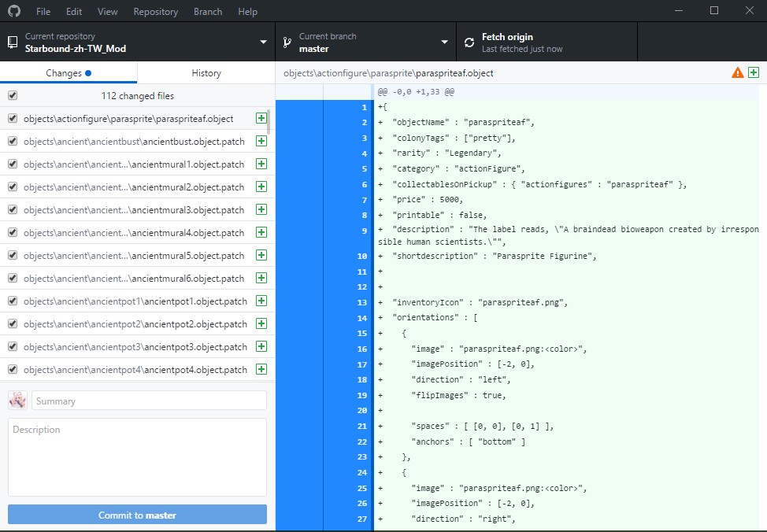The width and height of the screenshot is (767, 532).
Task: Open the Edit menu
Action: pyautogui.click(x=74, y=11)
